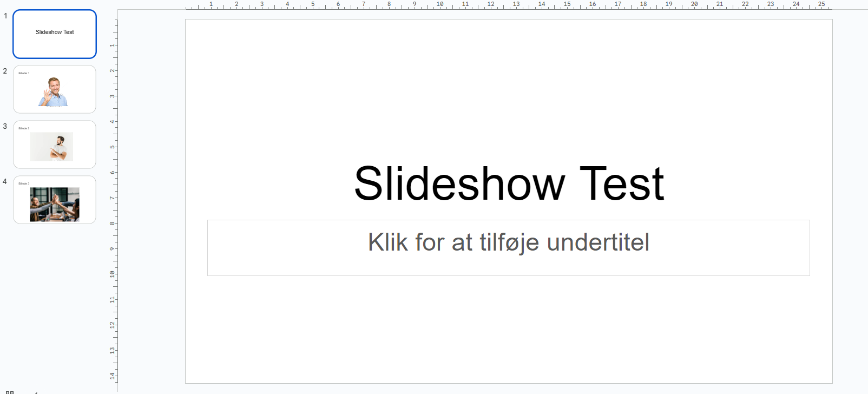The width and height of the screenshot is (868, 394).
Task: Click the horizontal ruler at mark 1
Action: click(x=211, y=5)
